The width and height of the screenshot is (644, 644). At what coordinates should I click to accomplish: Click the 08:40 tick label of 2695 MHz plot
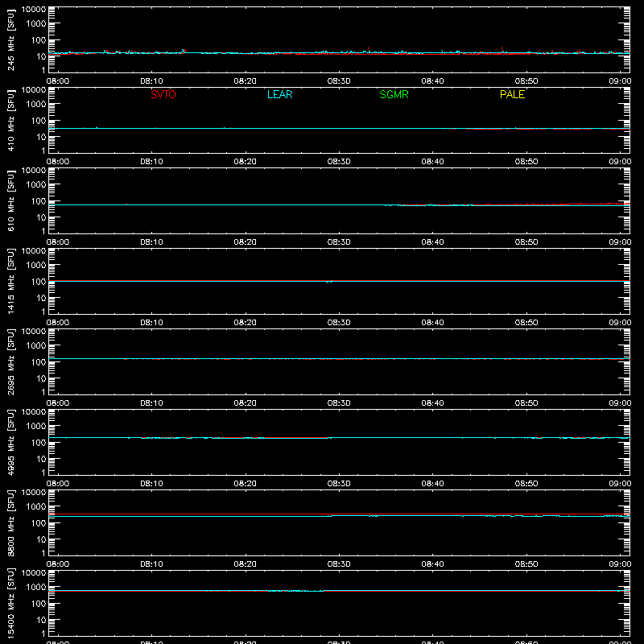click(432, 403)
